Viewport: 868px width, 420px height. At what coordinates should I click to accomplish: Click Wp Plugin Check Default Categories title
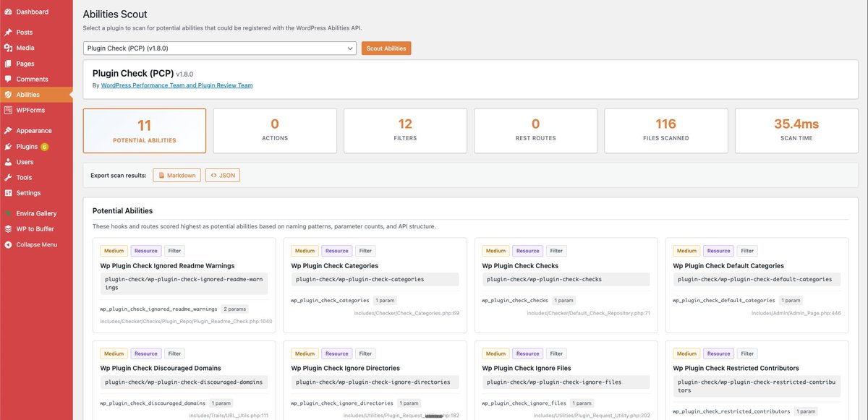[x=728, y=266]
